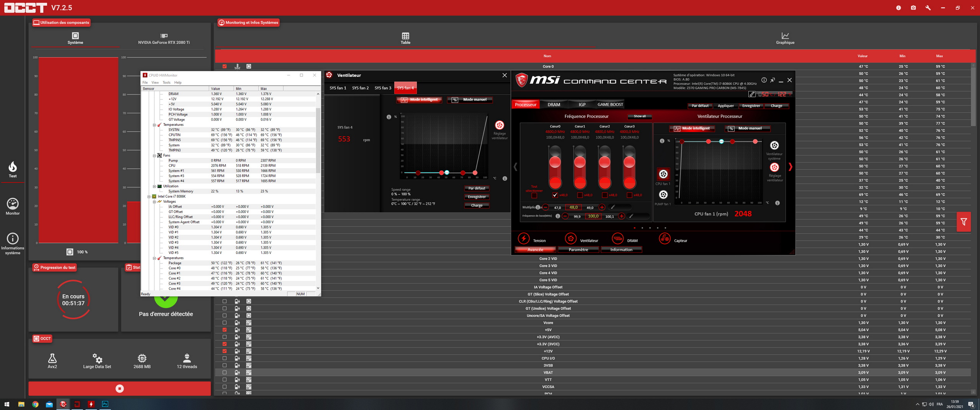The width and height of the screenshot is (980, 410).
Task: Open the OCCT Monitor sidebar section
Action: coord(13,206)
